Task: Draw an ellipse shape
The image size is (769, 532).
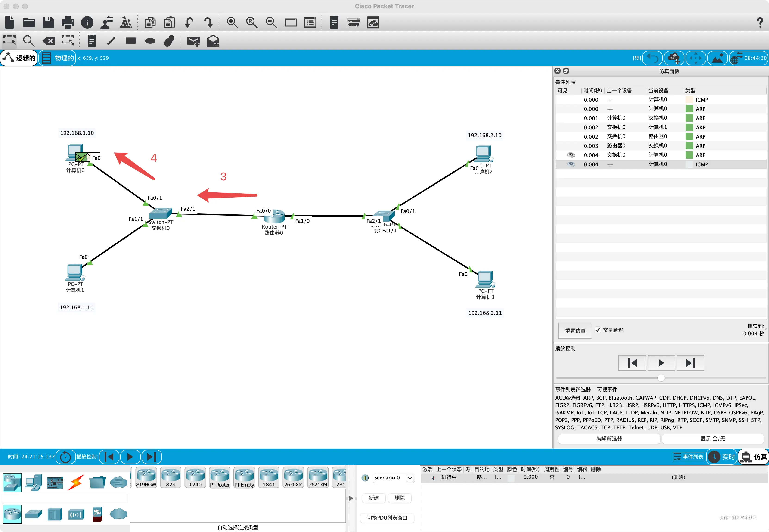Action: point(150,41)
